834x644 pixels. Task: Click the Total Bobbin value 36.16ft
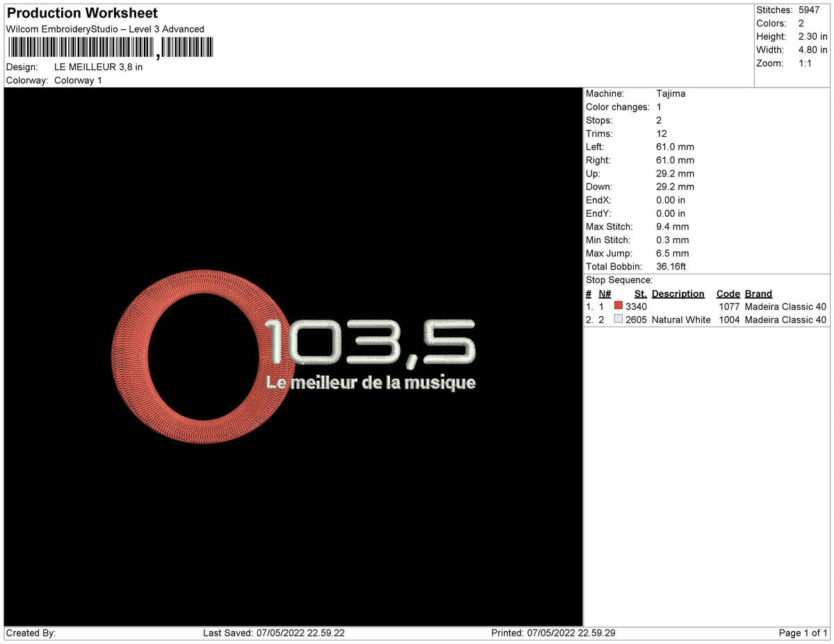(671, 267)
